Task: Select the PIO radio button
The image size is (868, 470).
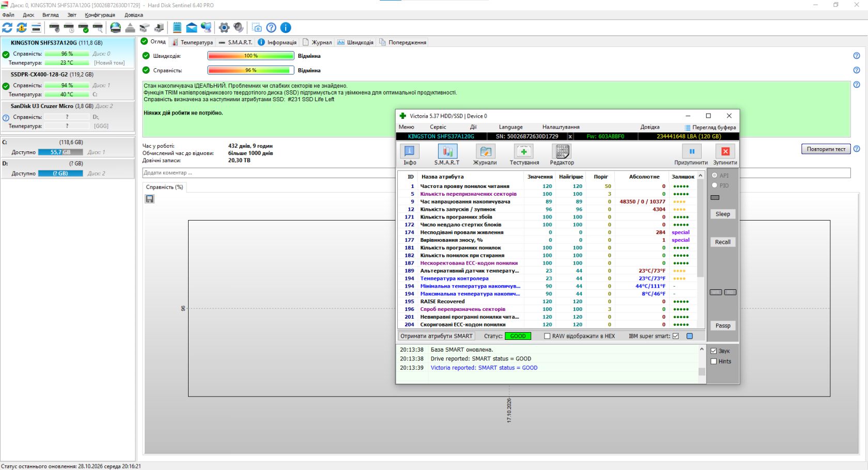Action: (715, 185)
